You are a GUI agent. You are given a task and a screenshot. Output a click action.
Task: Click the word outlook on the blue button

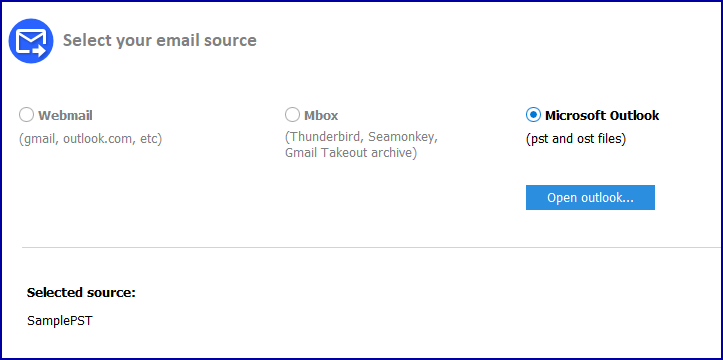coord(605,198)
